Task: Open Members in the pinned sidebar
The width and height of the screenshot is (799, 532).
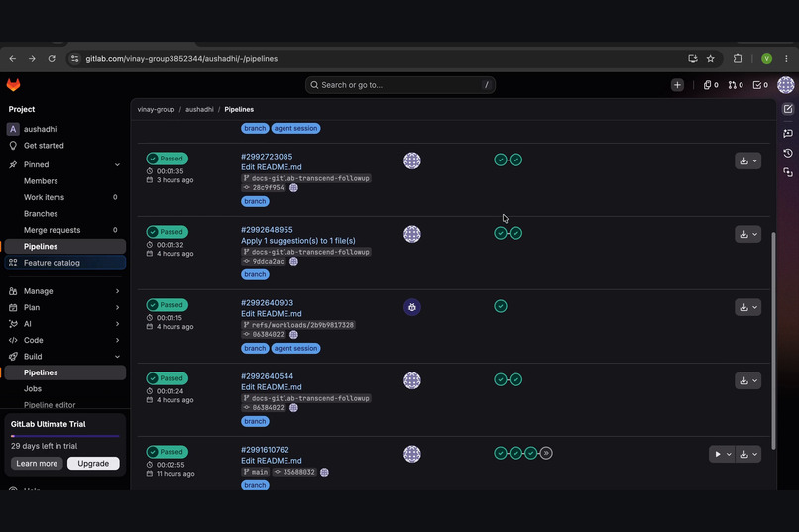Action: (x=64, y=181)
